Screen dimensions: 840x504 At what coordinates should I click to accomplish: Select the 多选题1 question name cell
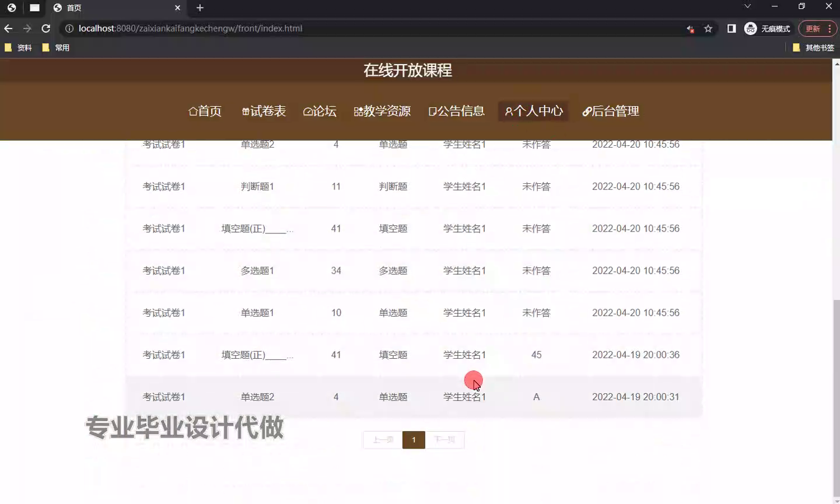pos(257,271)
